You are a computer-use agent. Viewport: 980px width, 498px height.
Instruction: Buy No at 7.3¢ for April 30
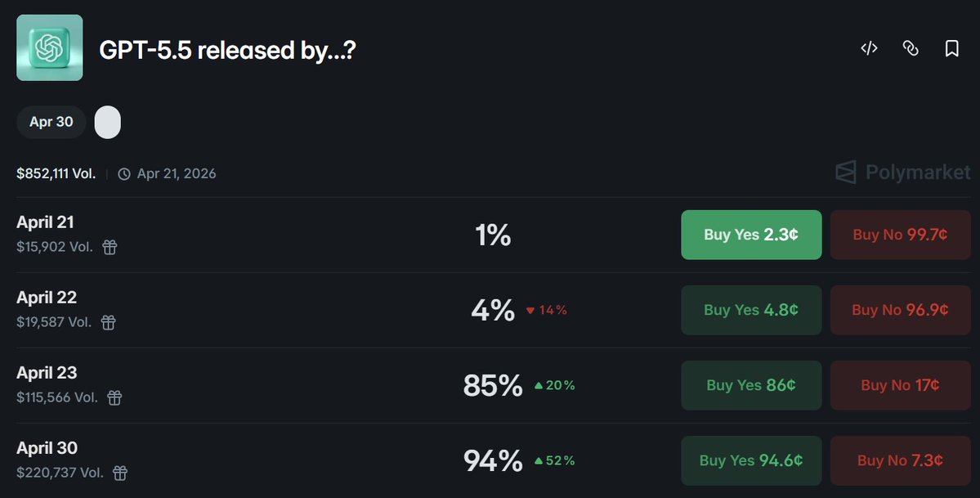[x=900, y=460]
